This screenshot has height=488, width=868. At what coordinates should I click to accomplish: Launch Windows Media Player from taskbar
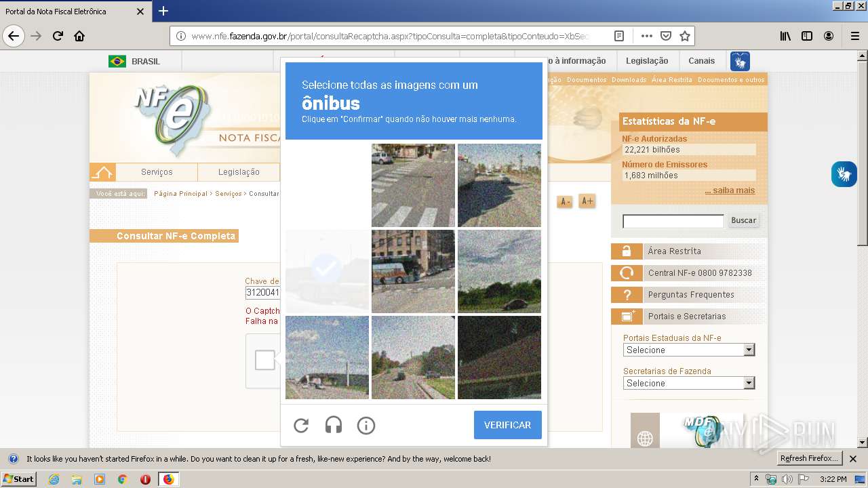100,479
